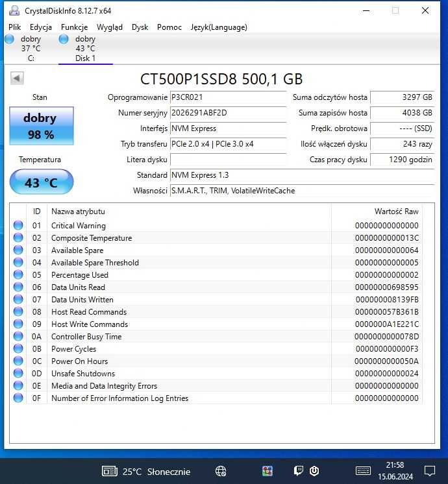The image size is (448, 484).
Task: Select the Critical Warning attribute name
Action: pyautogui.click(x=79, y=226)
